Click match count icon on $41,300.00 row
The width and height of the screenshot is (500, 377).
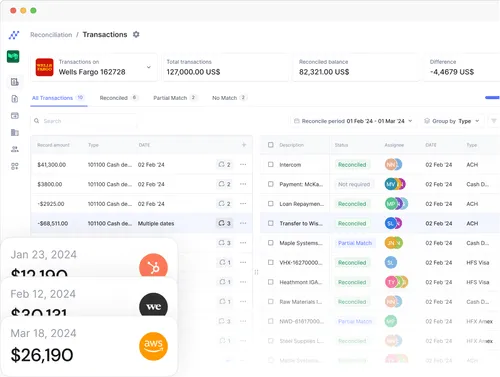[224, 164]
